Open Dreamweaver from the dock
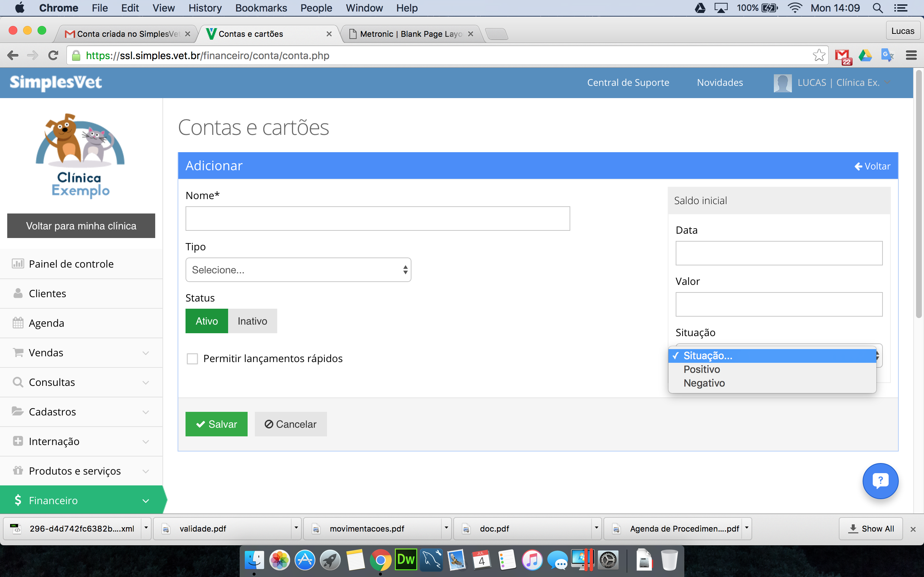Image resolution: width=924 pixels, height=577 pixels. (405, 560)
